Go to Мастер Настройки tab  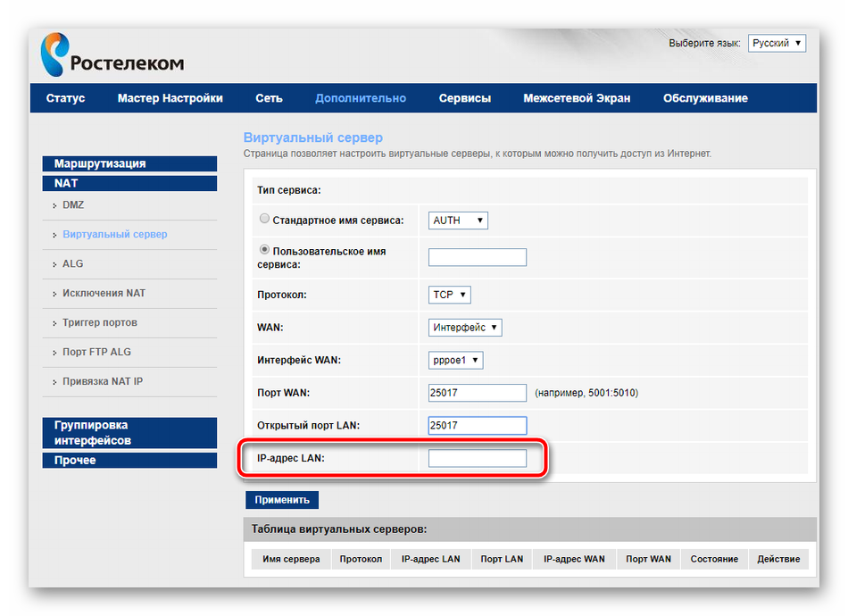tap(170, 98)
